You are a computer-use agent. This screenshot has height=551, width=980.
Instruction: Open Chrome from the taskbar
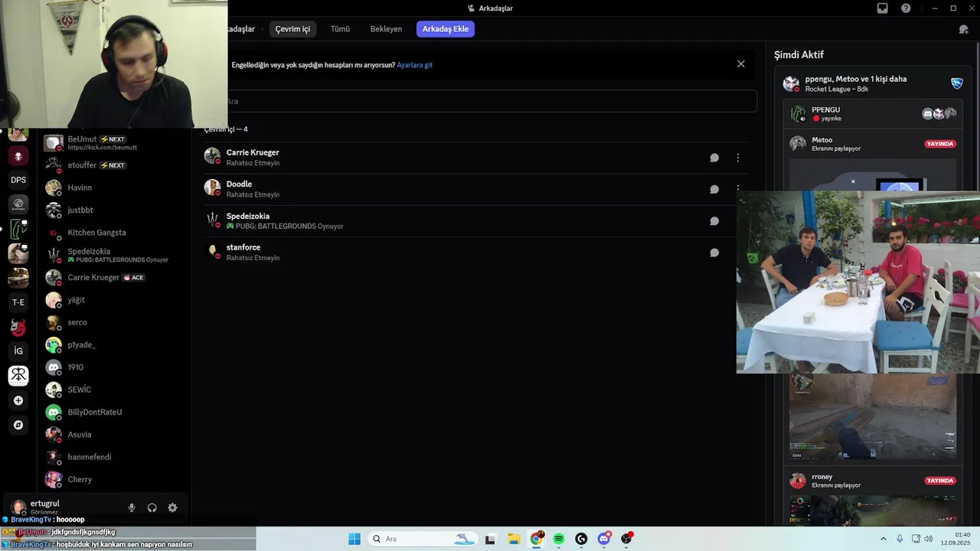pos(537,539)
